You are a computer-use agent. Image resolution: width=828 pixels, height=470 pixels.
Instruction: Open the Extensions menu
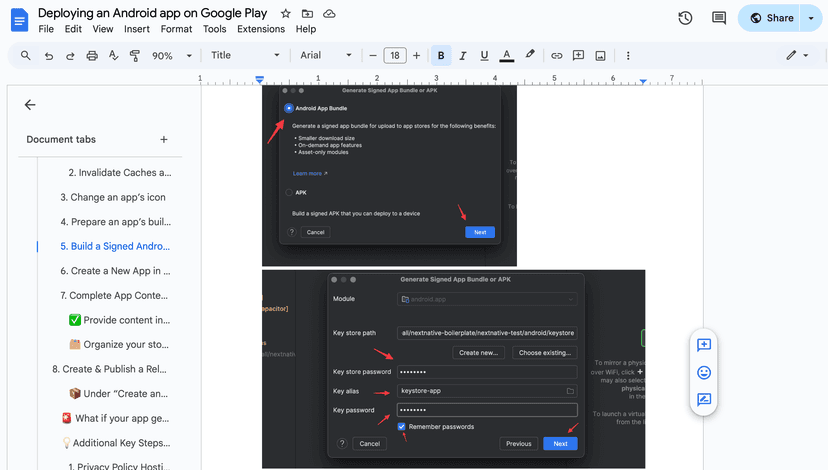tap(261, 29)
